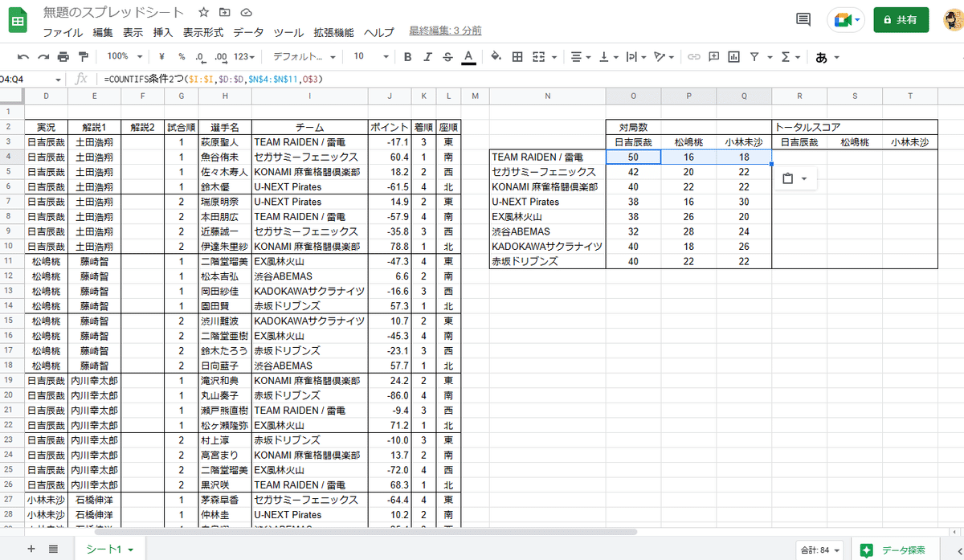Open merge cells options
Screen dimensions: 964x560
543,57
